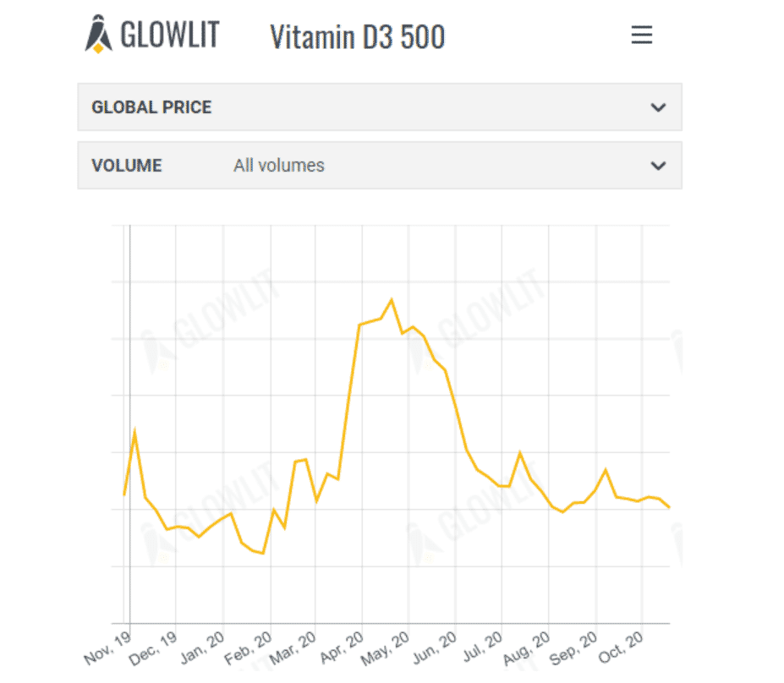Click the Oct 20 axis label
Image resolution: width=784 pixels, height=683 pixels.
(620, 647)
